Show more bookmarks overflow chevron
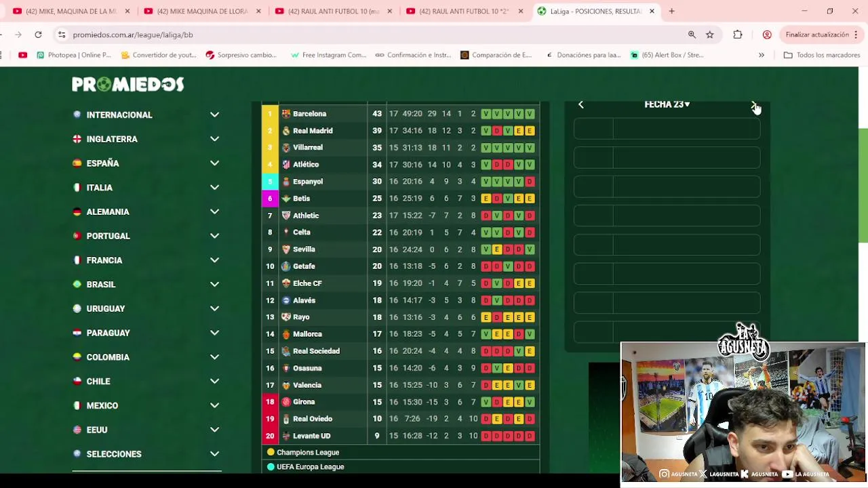Viewport: 868px width, 488px height. [762, 55]
